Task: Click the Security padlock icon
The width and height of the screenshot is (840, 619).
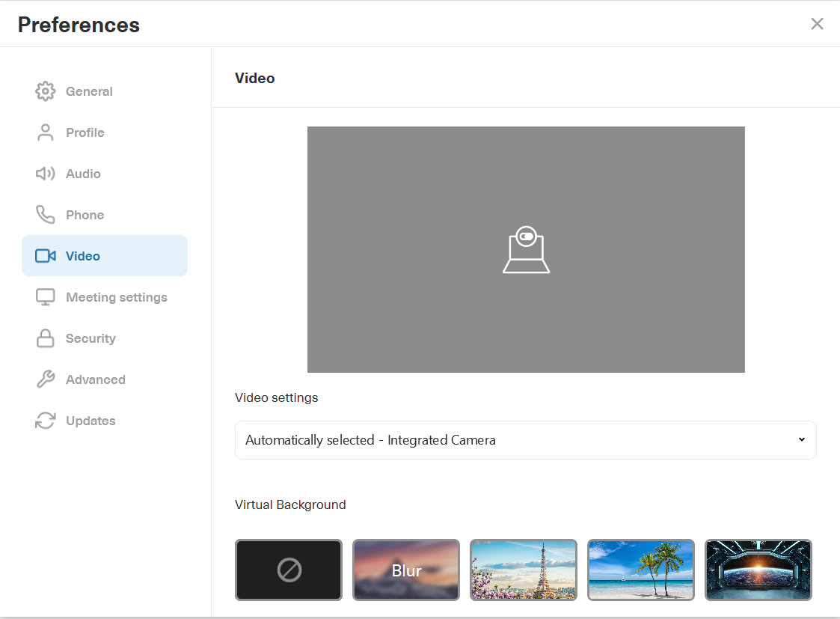Action: click(x=46, y=338)
